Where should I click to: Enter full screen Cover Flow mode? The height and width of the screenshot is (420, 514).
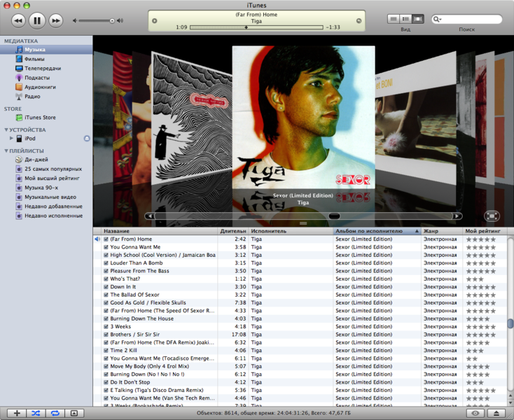[492, 216]
